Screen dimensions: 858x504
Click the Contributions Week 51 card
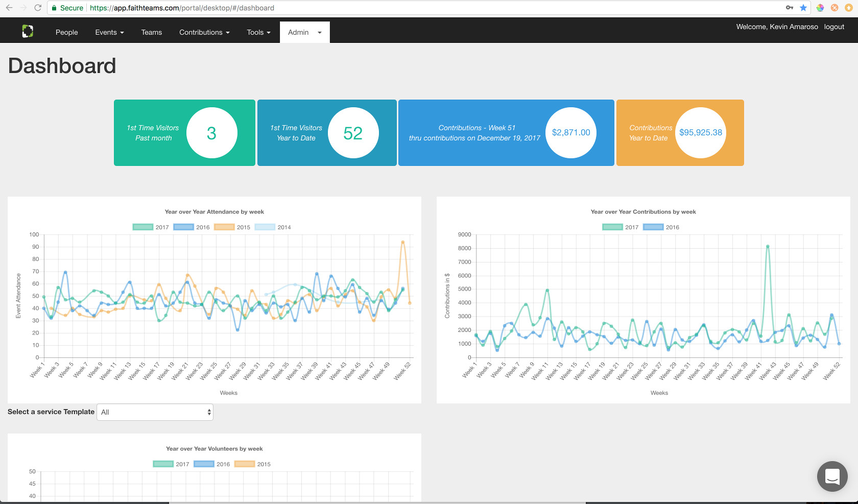(x=506, y=133)
